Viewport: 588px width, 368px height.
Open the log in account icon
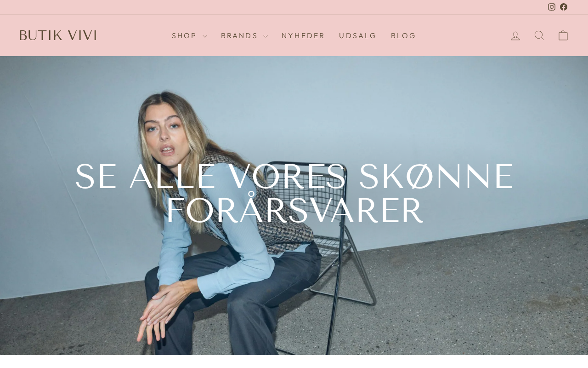[x=515, y=35]
